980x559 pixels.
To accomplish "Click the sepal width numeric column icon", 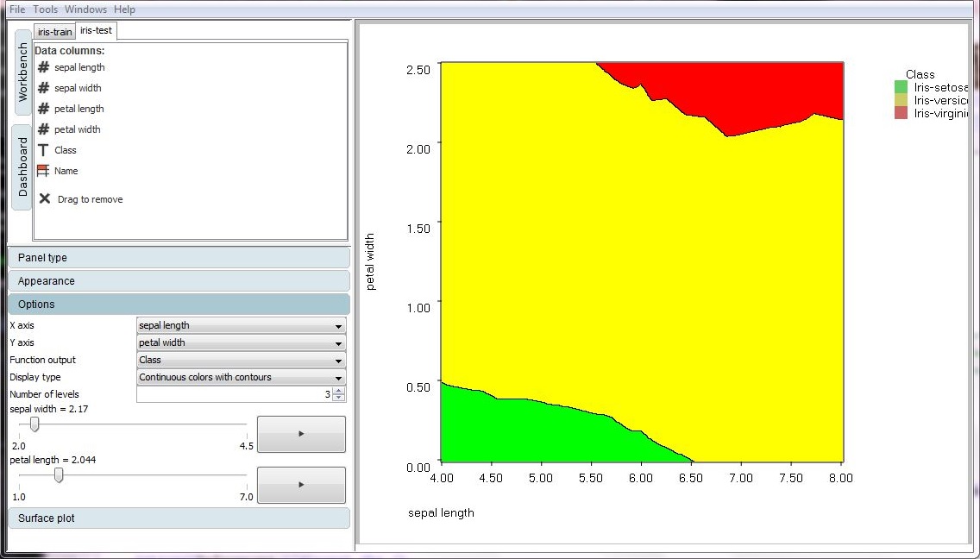I will click(x=44, y=88).
